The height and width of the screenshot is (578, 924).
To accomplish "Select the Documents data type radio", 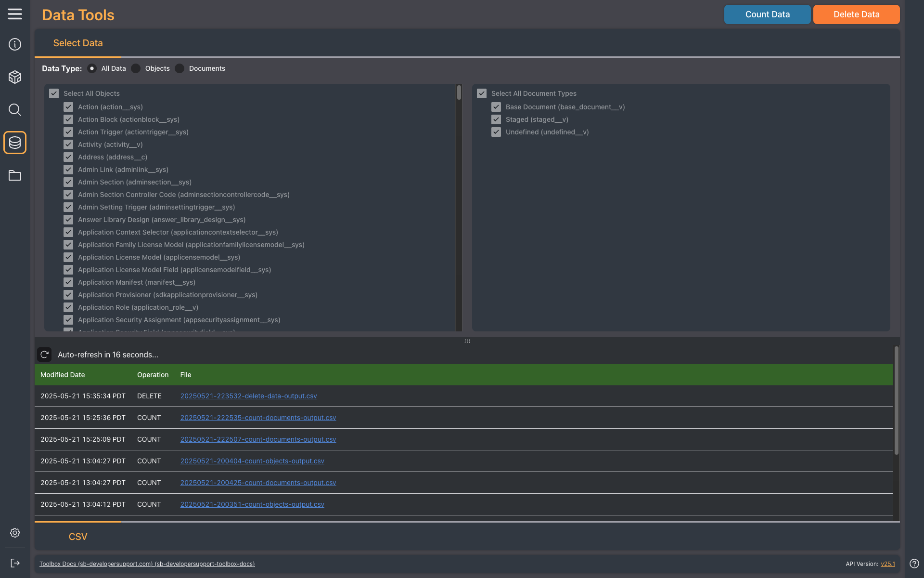I will (180, 68).
